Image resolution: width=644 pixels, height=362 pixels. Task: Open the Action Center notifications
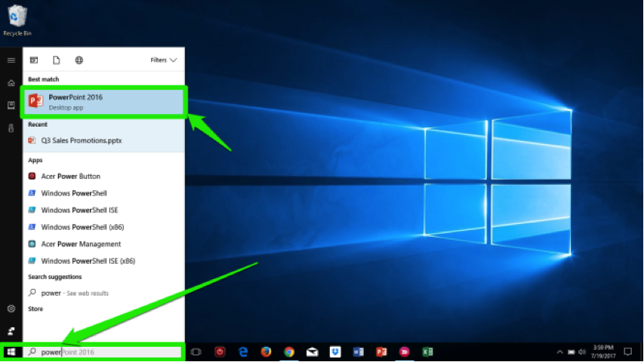(628, 351)
